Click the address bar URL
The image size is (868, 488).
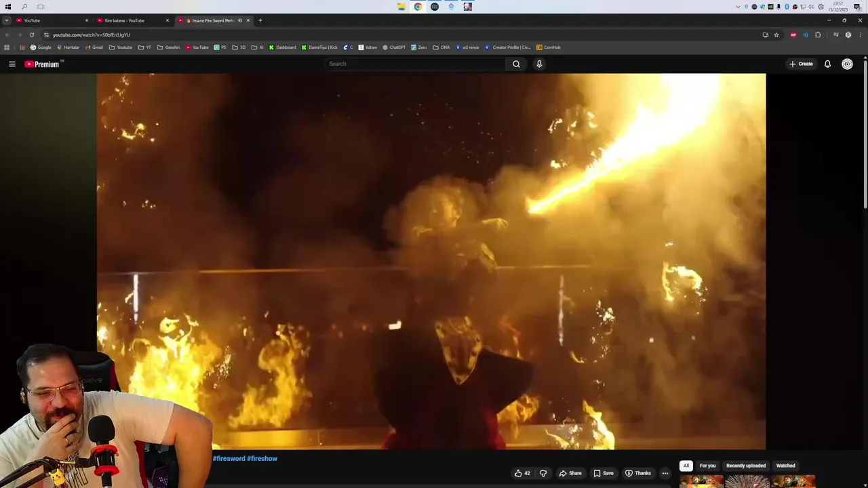click(92, 35)
